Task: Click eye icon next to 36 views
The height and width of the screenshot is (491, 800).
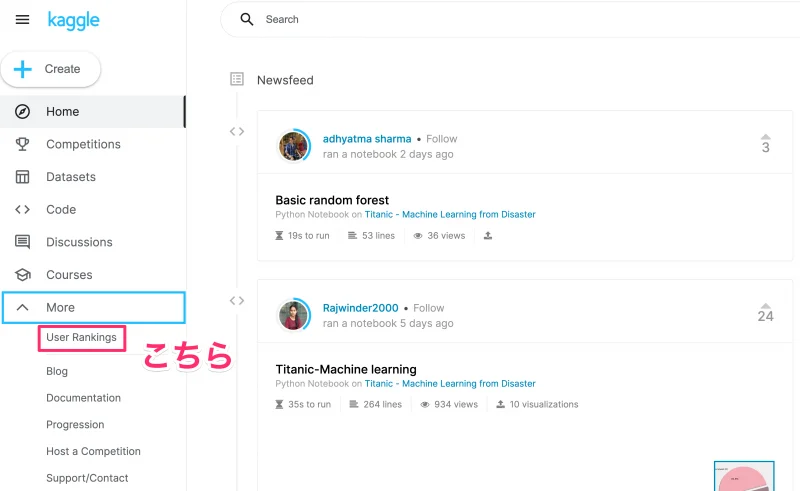Action: click(x=418, y=236)
